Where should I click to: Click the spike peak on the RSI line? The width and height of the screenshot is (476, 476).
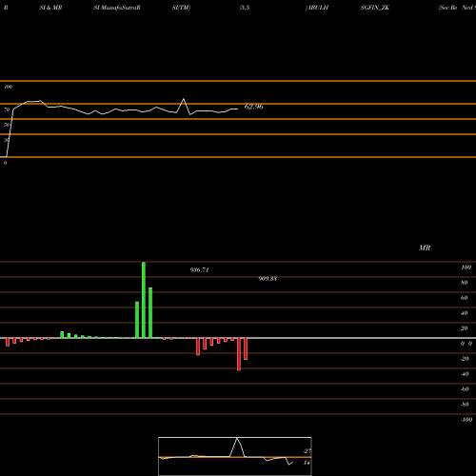point(184,99)
